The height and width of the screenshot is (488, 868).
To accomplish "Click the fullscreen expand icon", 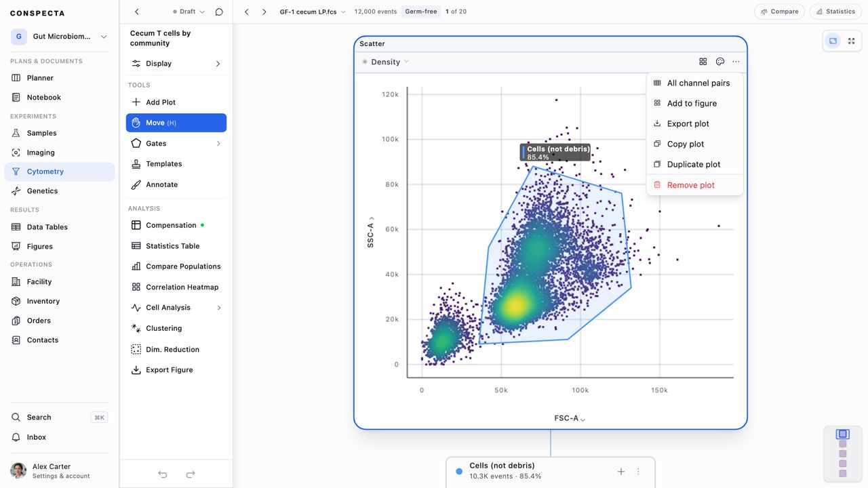I will [x=852, y=41].
